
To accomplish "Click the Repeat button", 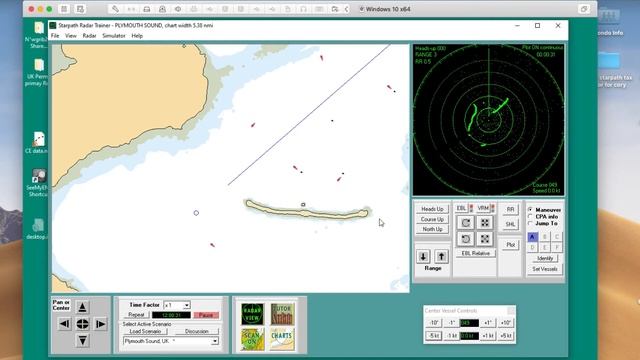I will coord(136,315).
